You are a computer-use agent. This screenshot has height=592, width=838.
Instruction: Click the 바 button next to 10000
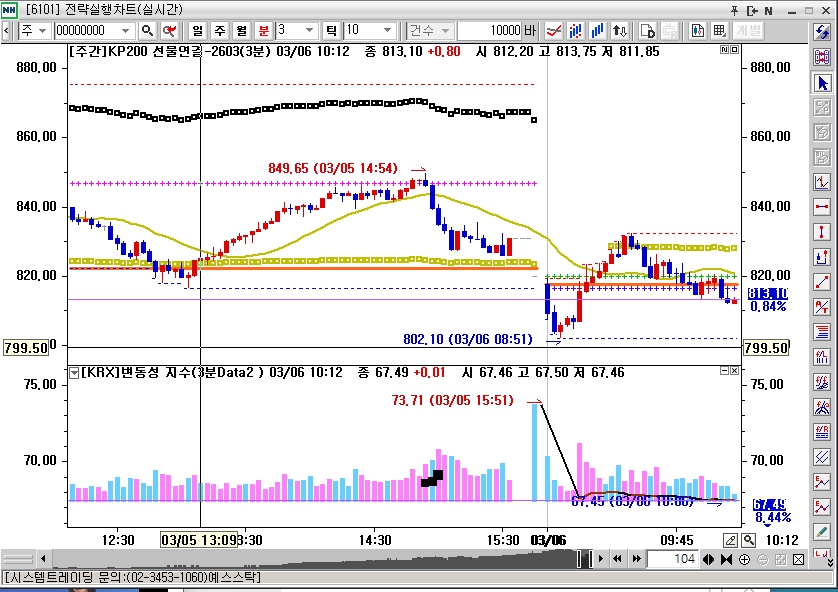tap(530, 31)
